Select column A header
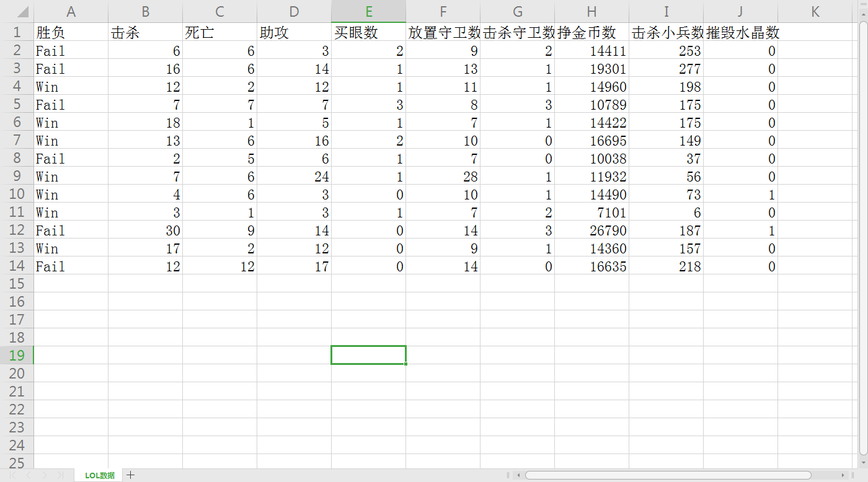This screenshot has height=482, width=868. 71,11
